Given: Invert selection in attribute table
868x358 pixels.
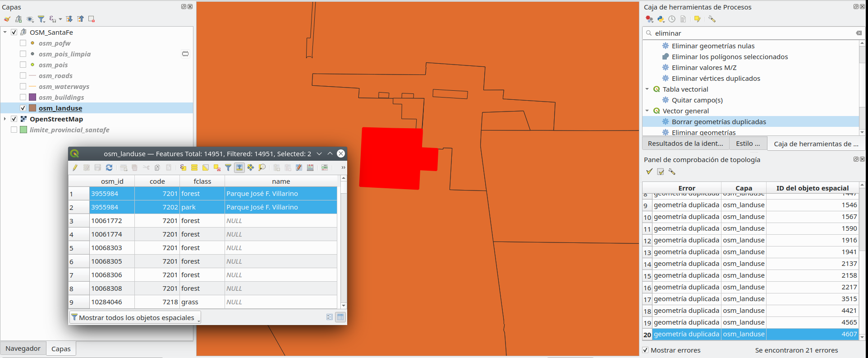Looking at the screenshot, I should 206,167.
